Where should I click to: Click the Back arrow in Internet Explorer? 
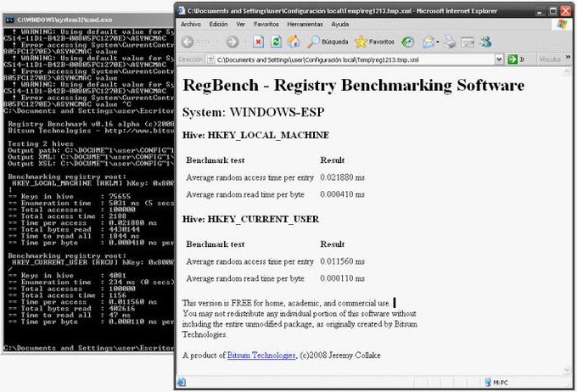click(x=188, y=42)
